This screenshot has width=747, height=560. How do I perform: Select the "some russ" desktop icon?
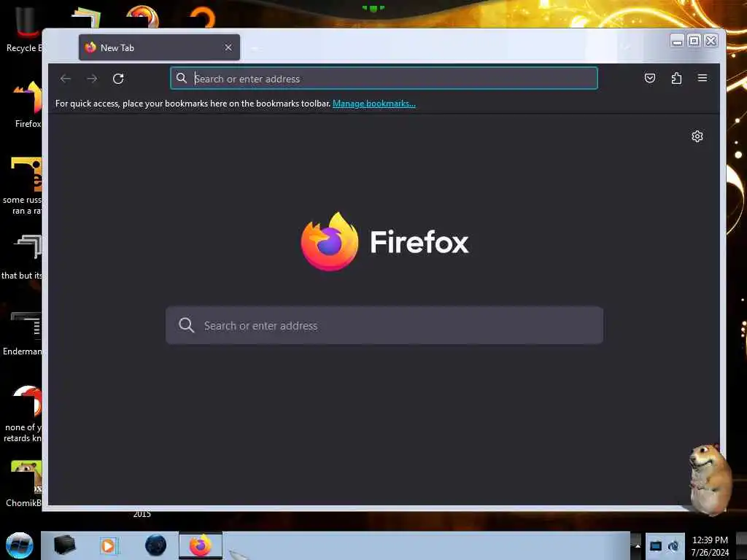click(22, 186)
